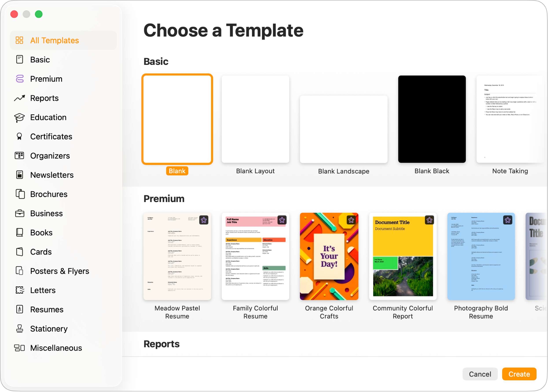Select the All Templates grid icon

point(20,40)
